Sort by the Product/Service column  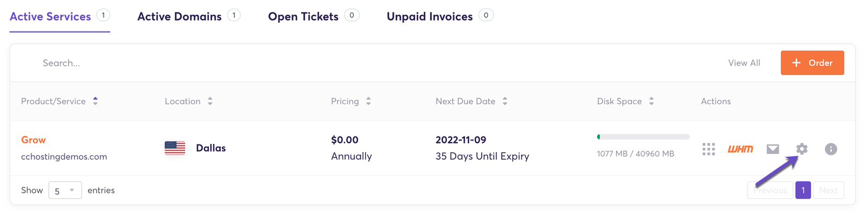[x=59, y=101]
